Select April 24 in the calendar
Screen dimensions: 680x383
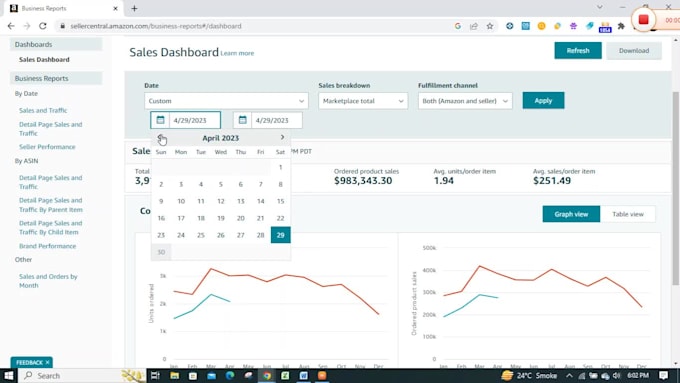[x=181, y=235]
